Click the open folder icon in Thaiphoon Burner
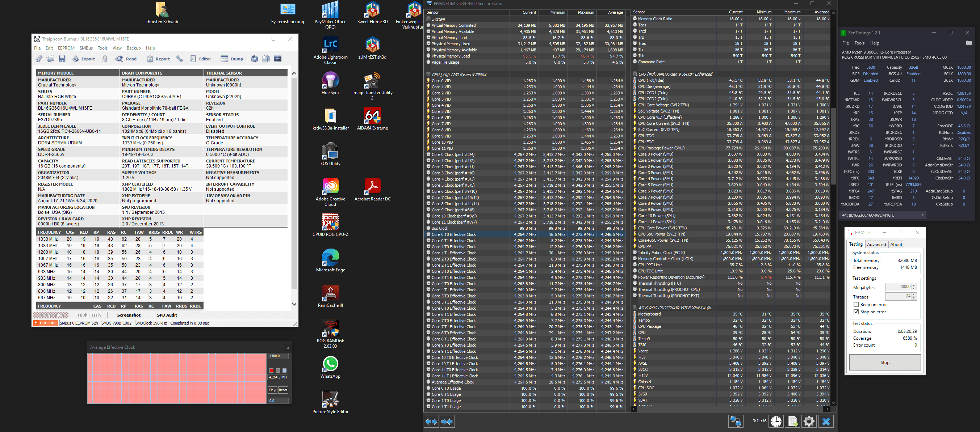Image resolution: width=980 pixels, height=432 pixels. pos(50,59)
